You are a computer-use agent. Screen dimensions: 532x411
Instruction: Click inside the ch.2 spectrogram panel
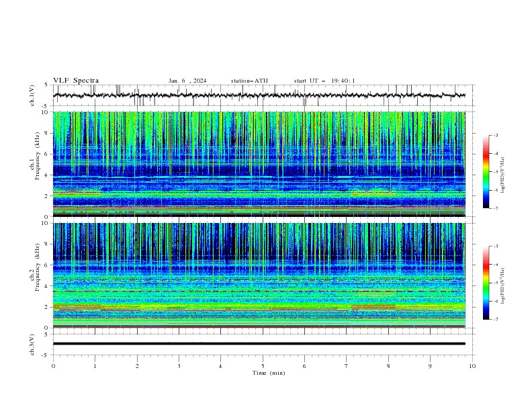click(x=259, y=275)
